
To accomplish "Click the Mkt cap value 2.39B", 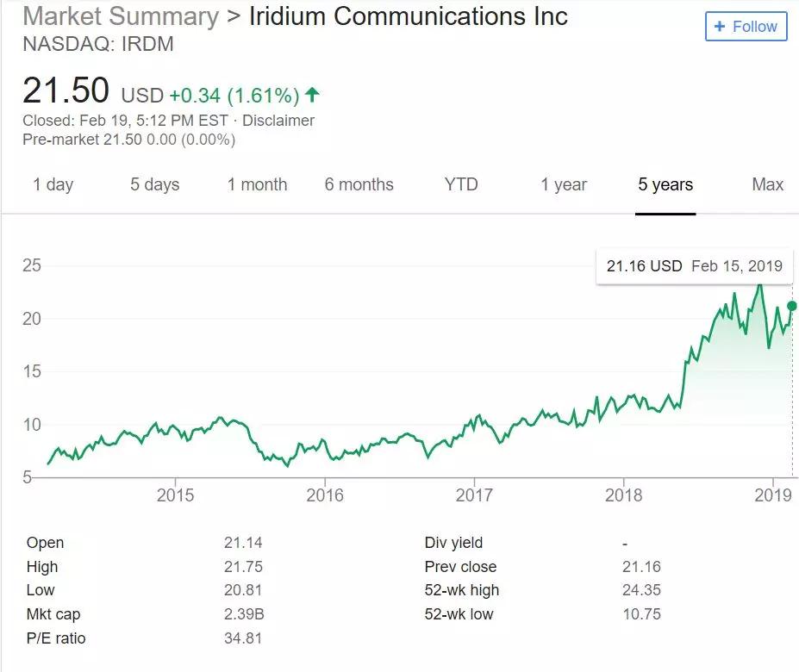I will click(x=244, y=614).
